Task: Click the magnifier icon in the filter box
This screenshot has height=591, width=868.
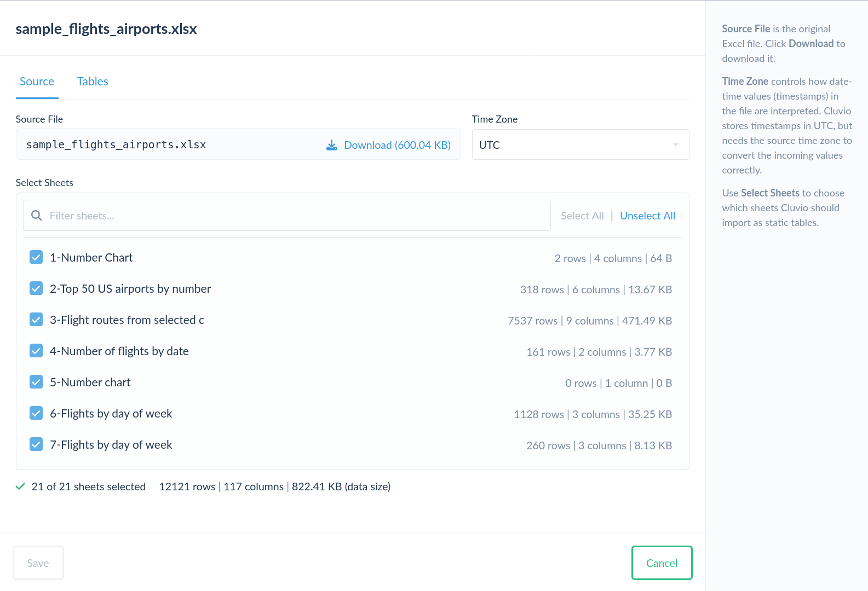Action: click(37, 216)
